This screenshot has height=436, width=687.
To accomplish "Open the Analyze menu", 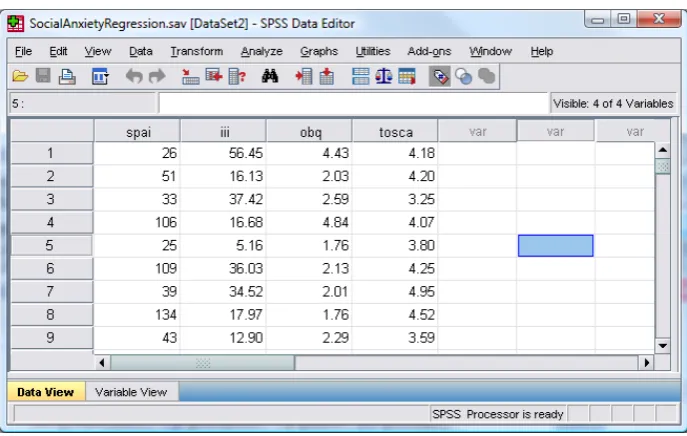I will 262,51.
